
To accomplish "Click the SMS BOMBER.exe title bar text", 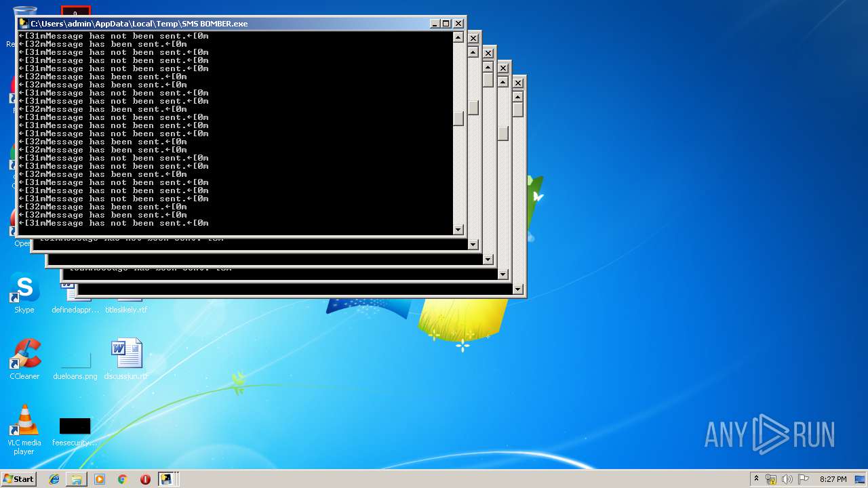I will coord(139,24).
